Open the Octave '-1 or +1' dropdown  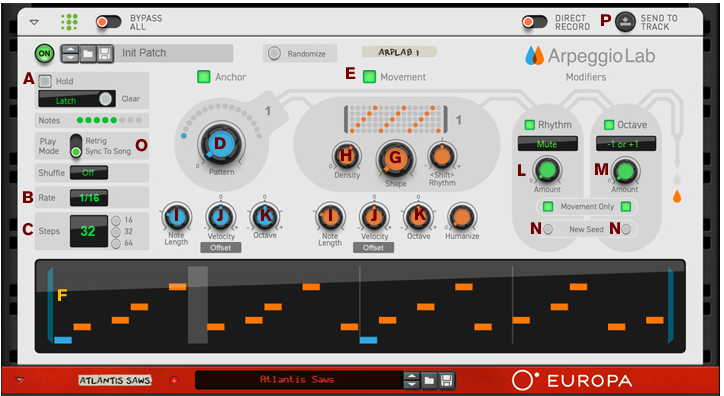(x=626, y=144)
